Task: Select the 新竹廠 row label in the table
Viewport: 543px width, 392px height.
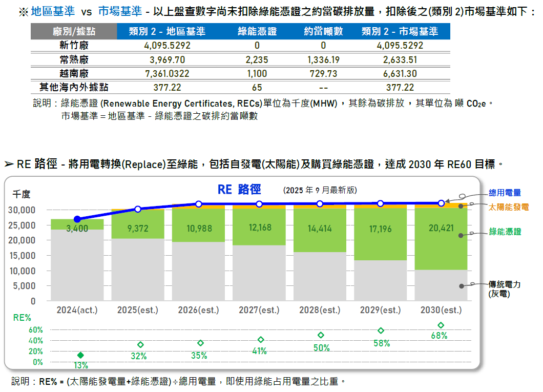Action: point(74,46)
